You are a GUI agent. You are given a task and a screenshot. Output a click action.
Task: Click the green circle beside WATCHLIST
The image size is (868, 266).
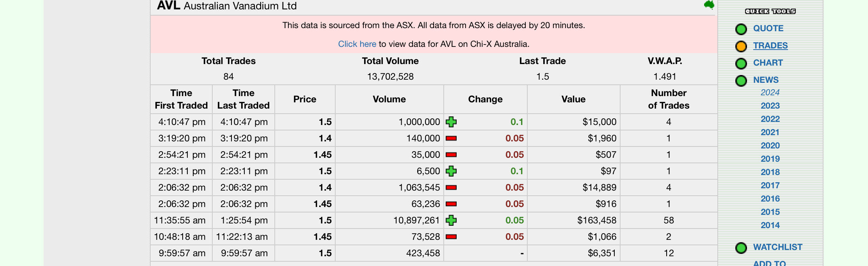point(741,248)
